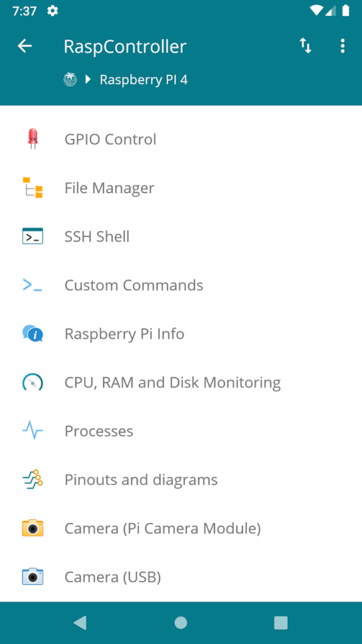
Task: Tap the red LED GPIO Control icon
Action: [x=33, y=139]
